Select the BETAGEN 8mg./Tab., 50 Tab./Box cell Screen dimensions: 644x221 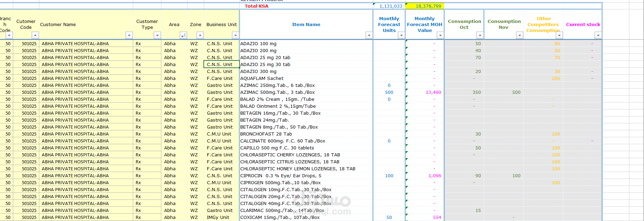[306, 127]
